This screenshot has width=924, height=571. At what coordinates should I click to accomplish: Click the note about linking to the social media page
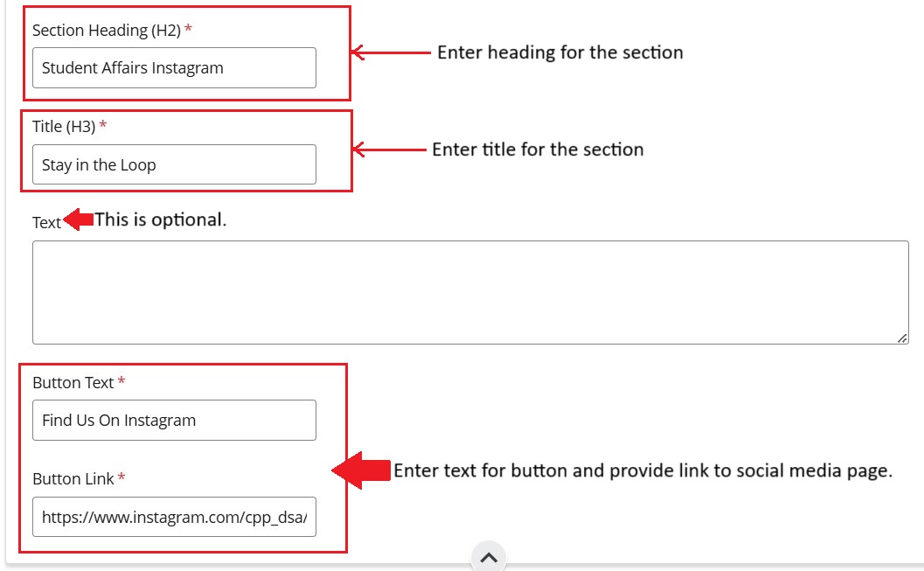[643, 470]
